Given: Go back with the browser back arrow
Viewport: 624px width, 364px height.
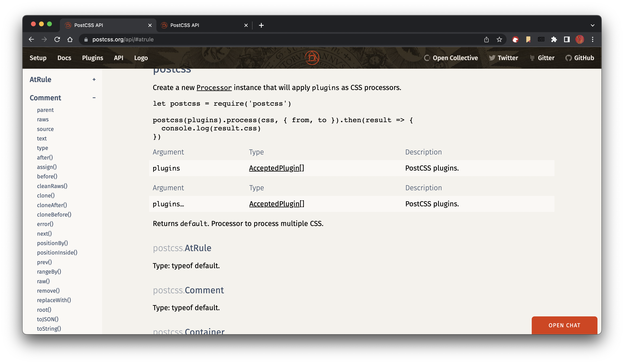Looking at the screenshot, I should point(31,39).
